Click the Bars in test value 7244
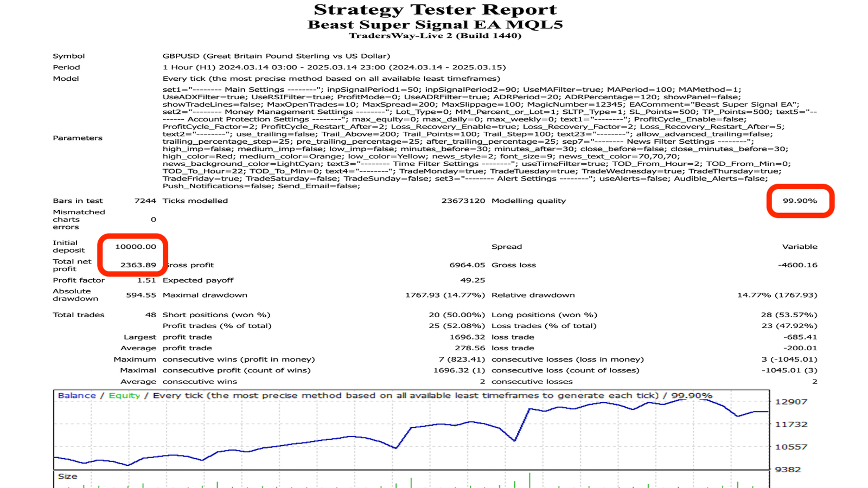Image resolution: width=868 pixels, height=488 pixels. [x=145, y=201]
